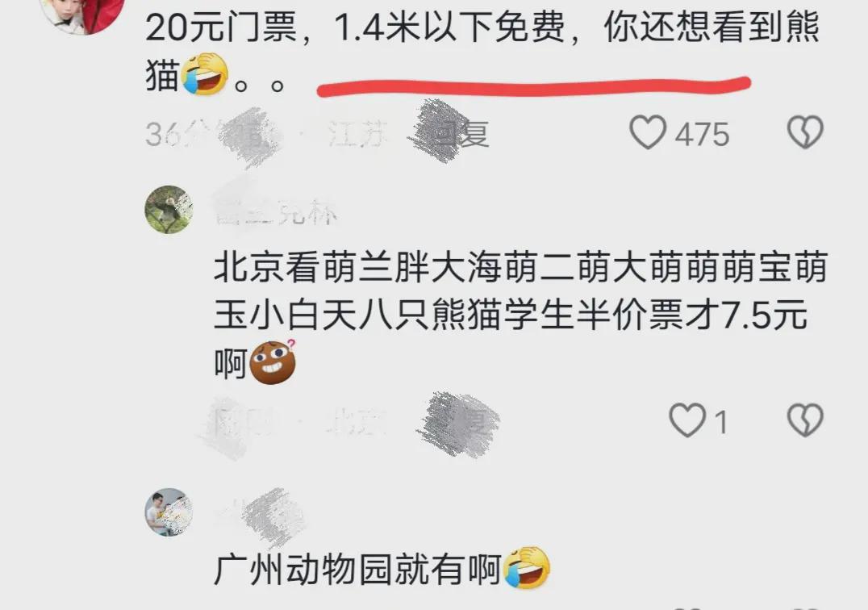Tap the brown grinning emoji after 啊

coord(273,362)
